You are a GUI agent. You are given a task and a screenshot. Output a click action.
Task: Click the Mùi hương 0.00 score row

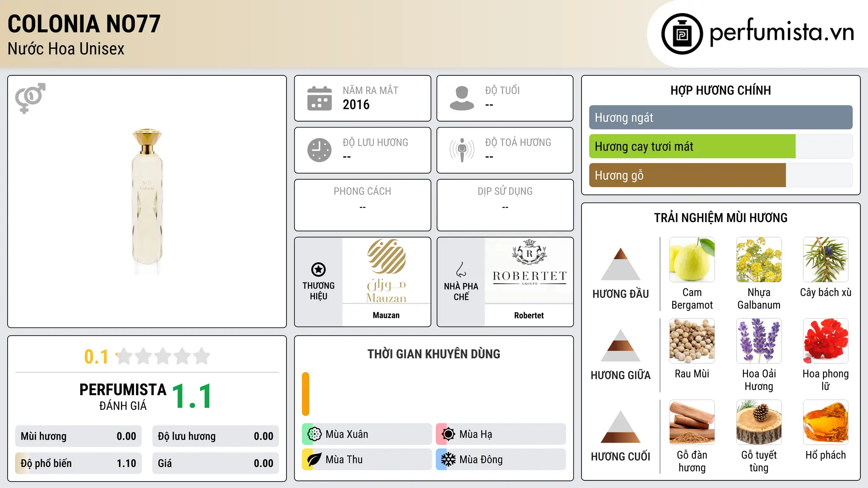point(78,436)
